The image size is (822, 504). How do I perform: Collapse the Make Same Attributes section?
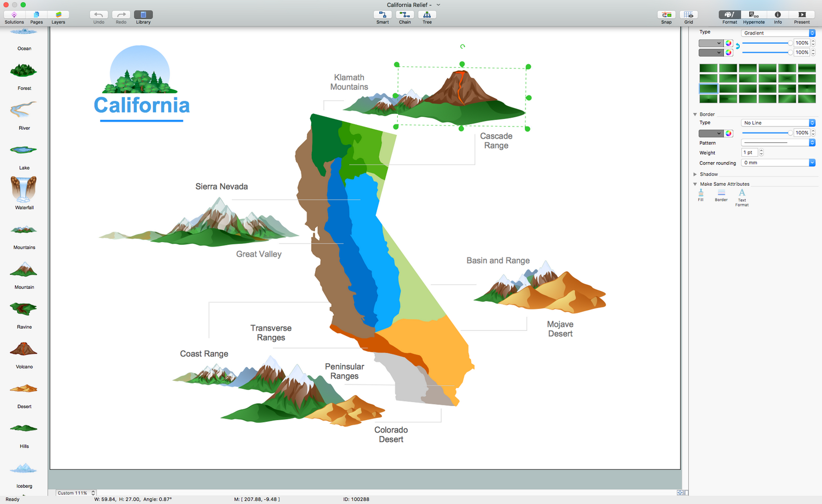click(695, 184)
